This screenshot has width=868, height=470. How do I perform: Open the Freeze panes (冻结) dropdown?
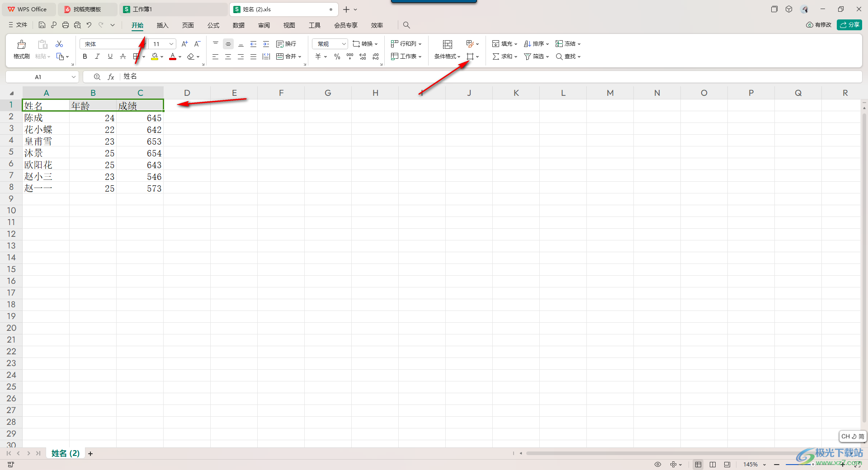coord(568,44)
